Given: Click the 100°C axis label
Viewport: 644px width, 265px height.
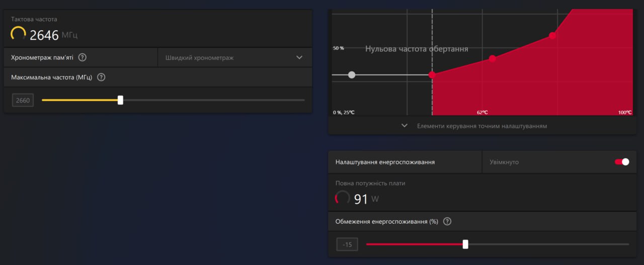Looking at the screenshot, I should coord(625,113).
